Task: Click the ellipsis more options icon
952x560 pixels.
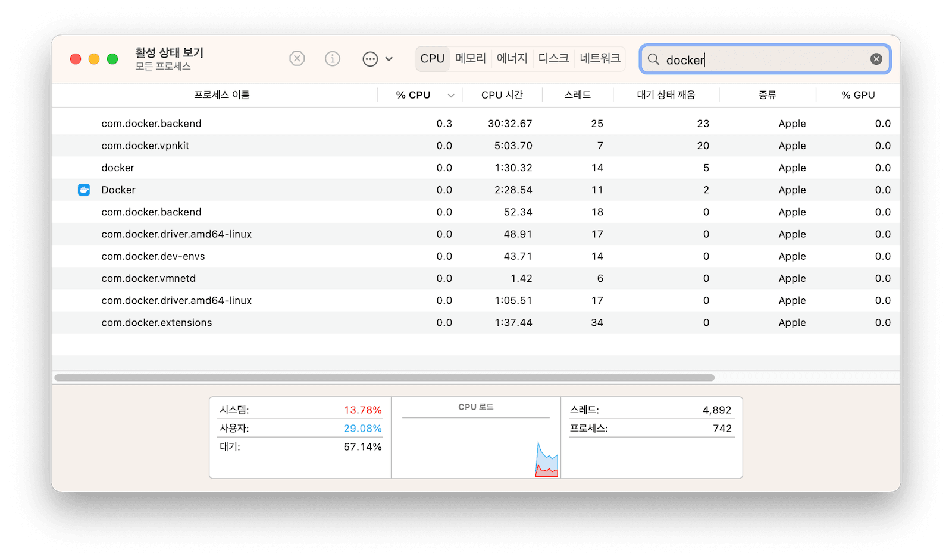Action: point(370,59)
